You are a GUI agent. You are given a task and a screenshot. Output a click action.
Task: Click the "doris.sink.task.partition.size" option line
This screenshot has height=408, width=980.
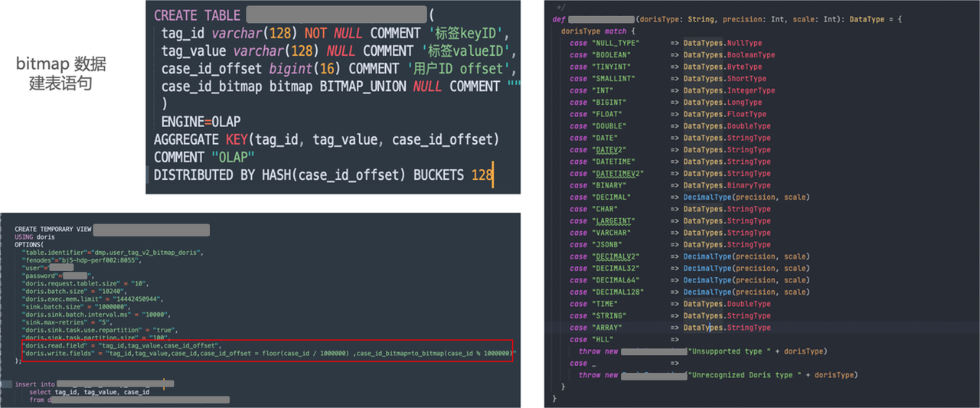(x=94, y=338)
